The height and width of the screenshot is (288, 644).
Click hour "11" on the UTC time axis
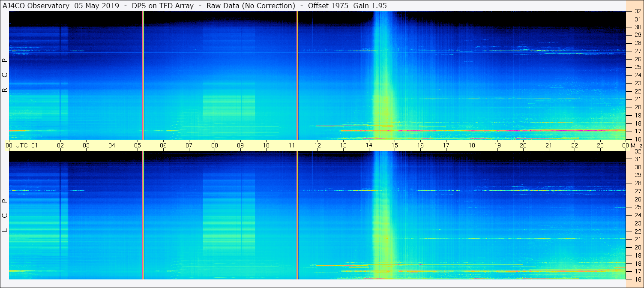point(292,145)
